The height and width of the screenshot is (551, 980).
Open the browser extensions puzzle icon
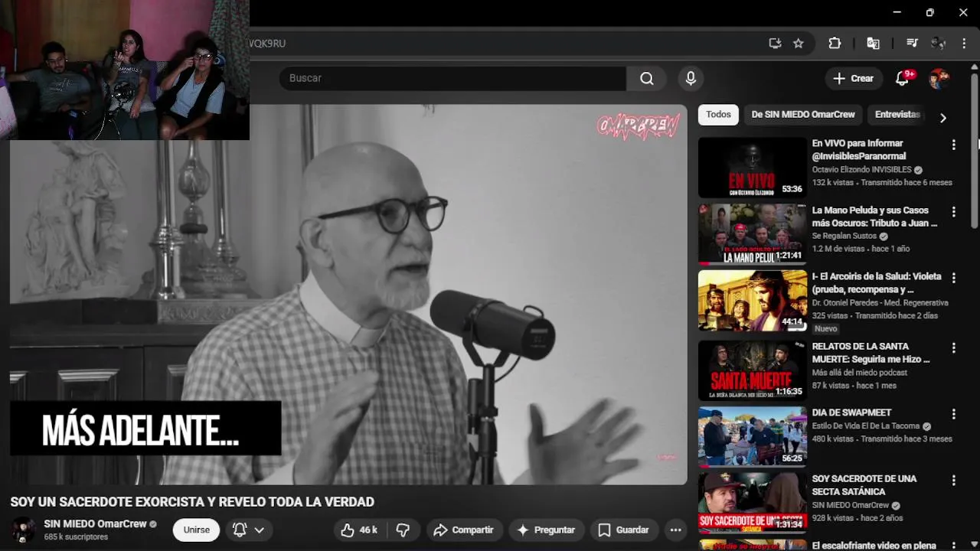tap(835, 44)
